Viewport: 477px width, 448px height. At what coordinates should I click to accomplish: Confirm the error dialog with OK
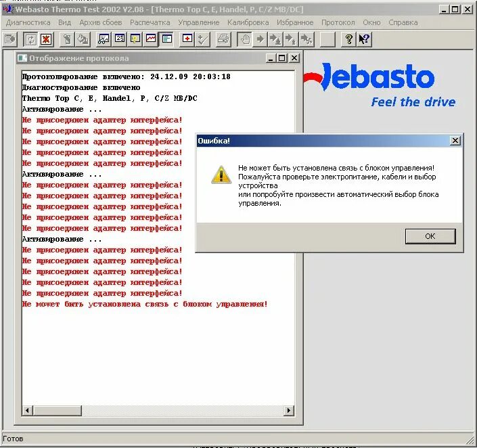coord(430,236)
